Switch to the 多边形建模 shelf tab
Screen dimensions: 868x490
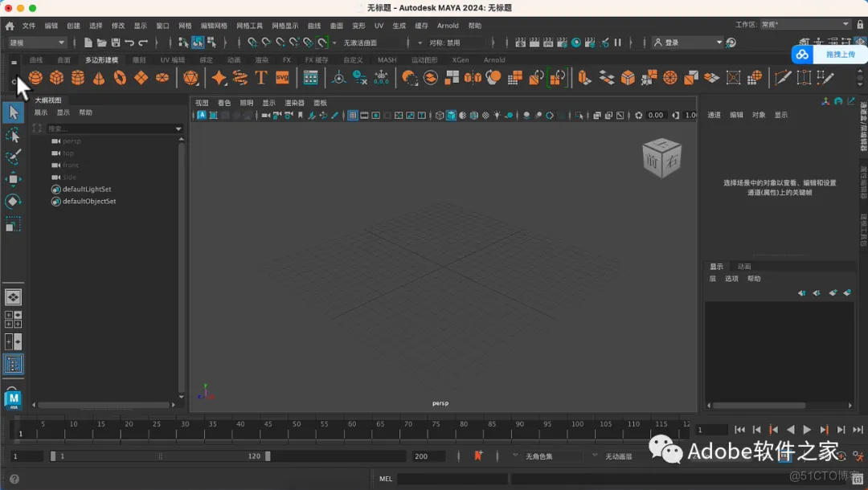[x=101, y=59]
